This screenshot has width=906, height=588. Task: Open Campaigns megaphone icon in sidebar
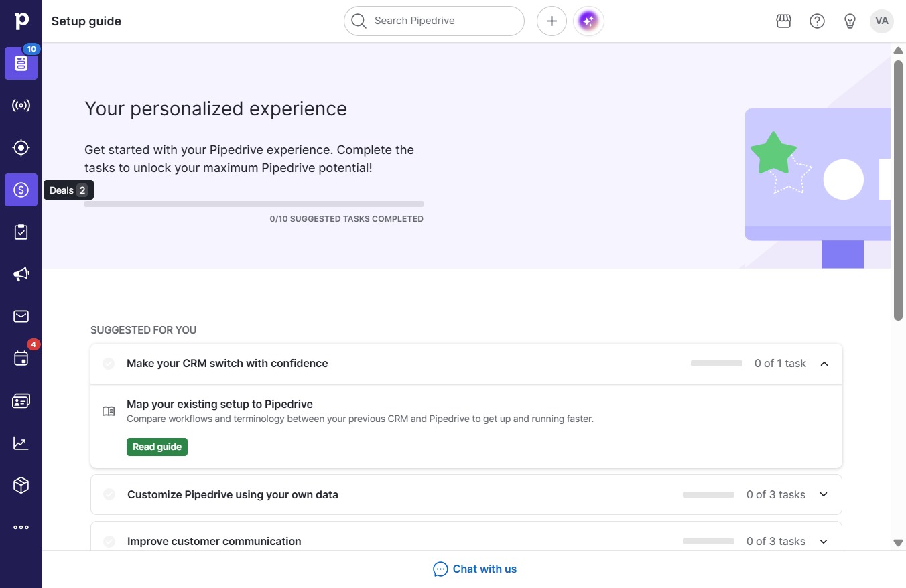[x=21, y=275]
